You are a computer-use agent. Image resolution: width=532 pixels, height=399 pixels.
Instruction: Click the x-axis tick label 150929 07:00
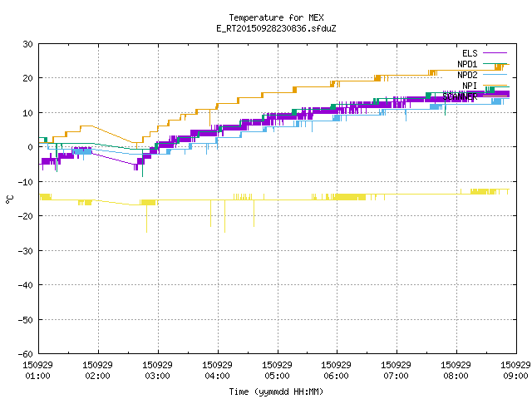coord(396,371)
